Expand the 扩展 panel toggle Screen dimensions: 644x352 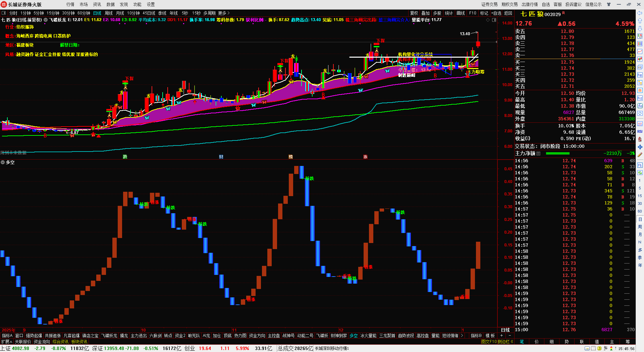coord(6,342)
